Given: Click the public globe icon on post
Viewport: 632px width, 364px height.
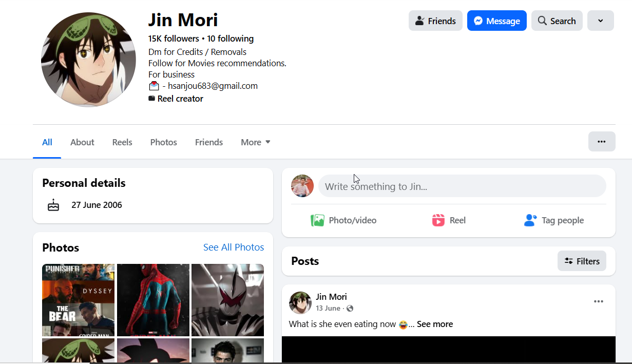Looking at the screenshot, I should tap(350, 309).
